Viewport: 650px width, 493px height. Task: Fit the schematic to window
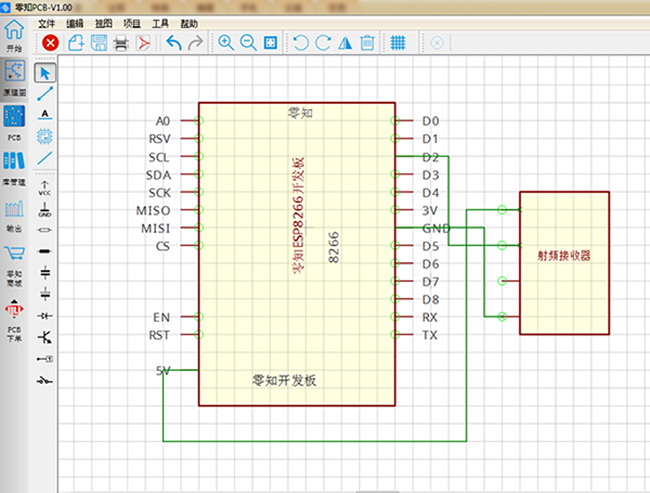(x=270, y=43)
